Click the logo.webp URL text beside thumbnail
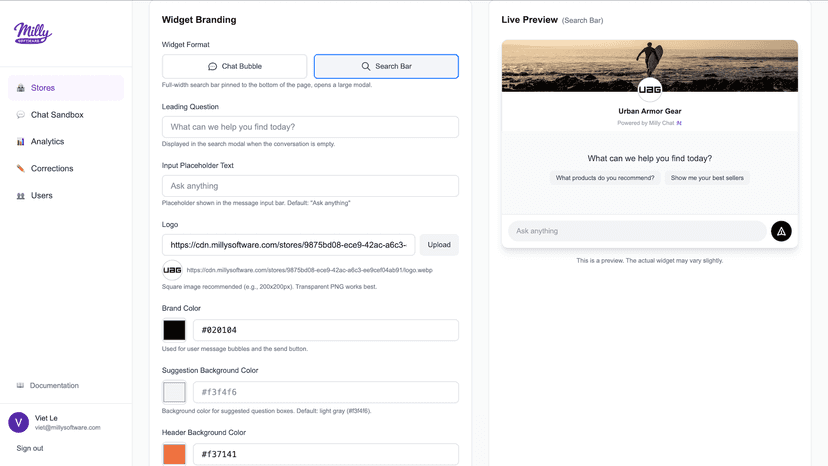The width and height of the screenshot is (828, 466). coord(309,270)
